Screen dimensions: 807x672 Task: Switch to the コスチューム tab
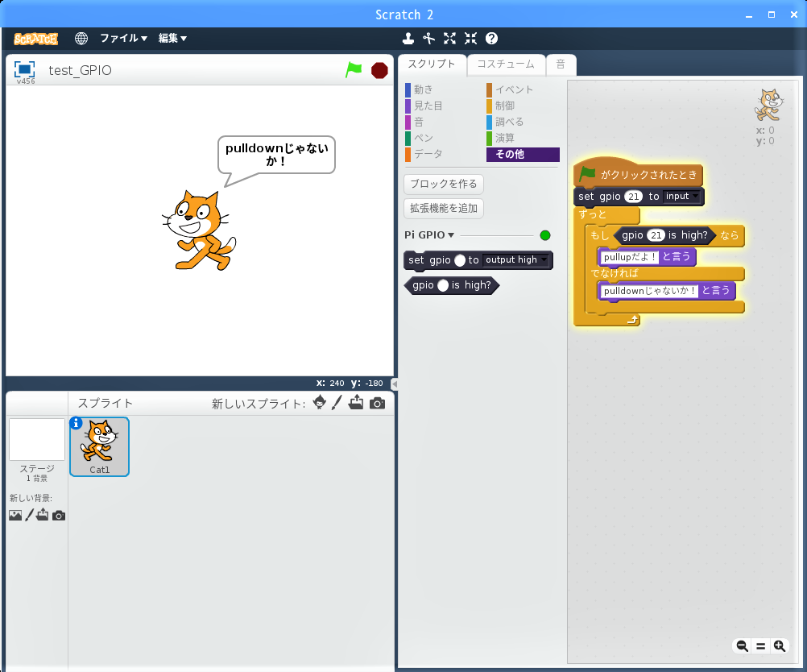point(506,64)
